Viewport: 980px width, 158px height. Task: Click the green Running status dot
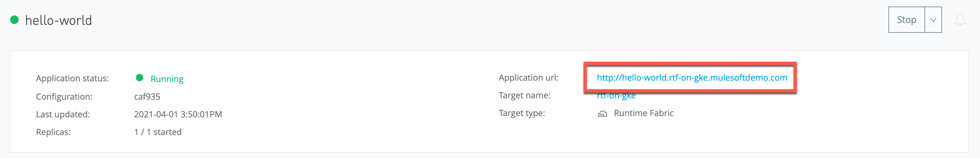click(x=140, y=78)
